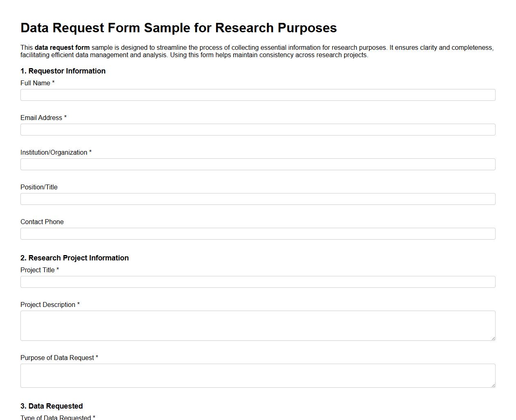Click the Contact Phone label
This screenshot has height=420, width=516.
click(x=42, y=222)
